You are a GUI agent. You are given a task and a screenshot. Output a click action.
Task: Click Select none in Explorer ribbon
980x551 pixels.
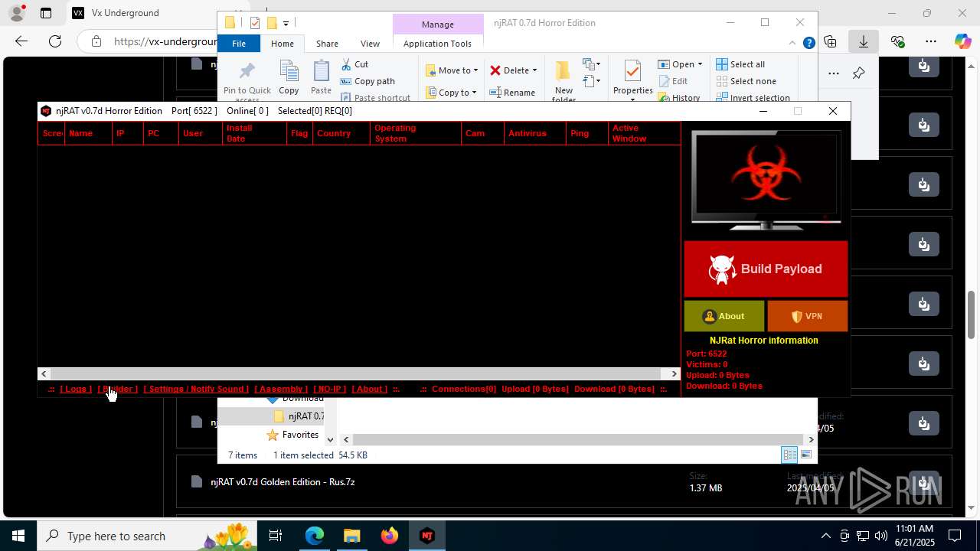point(746,81)
